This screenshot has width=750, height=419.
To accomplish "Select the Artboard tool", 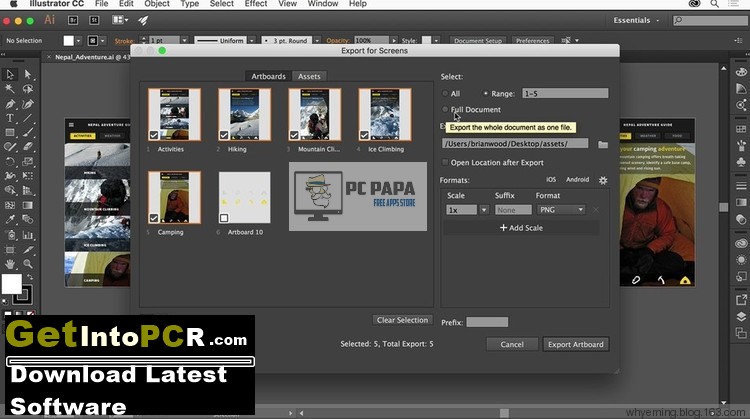I will tap(10, 250).
